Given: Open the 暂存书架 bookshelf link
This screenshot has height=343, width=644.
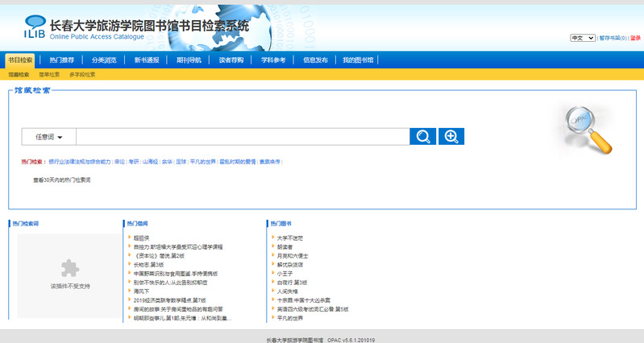Looking at the screenshot, I should tap(611, 38).
